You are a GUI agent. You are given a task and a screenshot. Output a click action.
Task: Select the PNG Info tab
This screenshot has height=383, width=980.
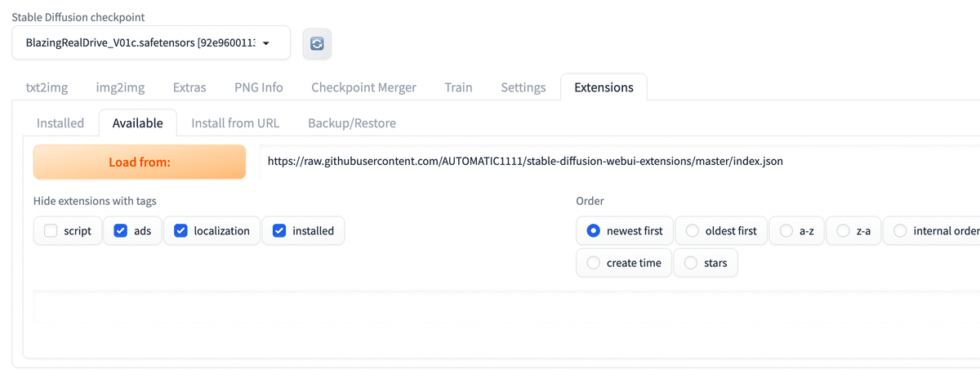[258, 87]
